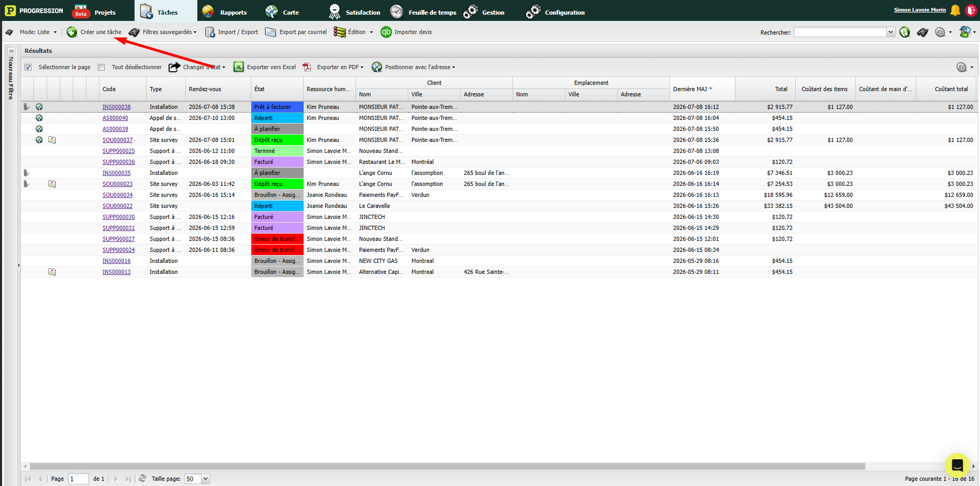980x486 pixels.
Task: Click grid settings gear in Résultats bar
Action: 962,67
